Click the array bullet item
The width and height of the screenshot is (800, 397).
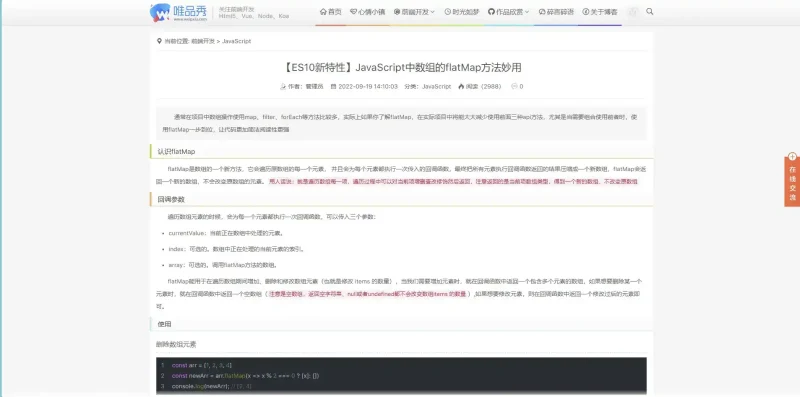223,265
